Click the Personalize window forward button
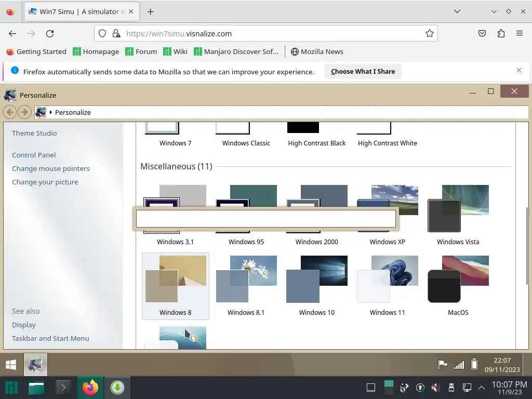 [x=24, y=112]
